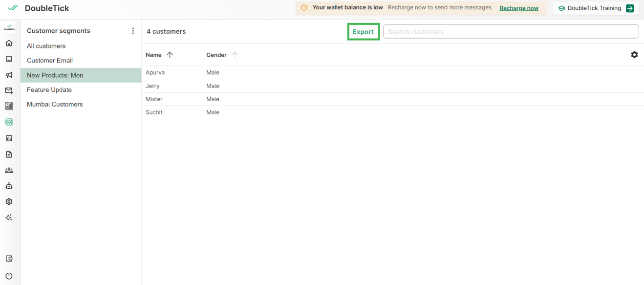Click the AI sparkle icon in sidebar
Viewport: 644px width, 285px height.
tap(9, 218)
